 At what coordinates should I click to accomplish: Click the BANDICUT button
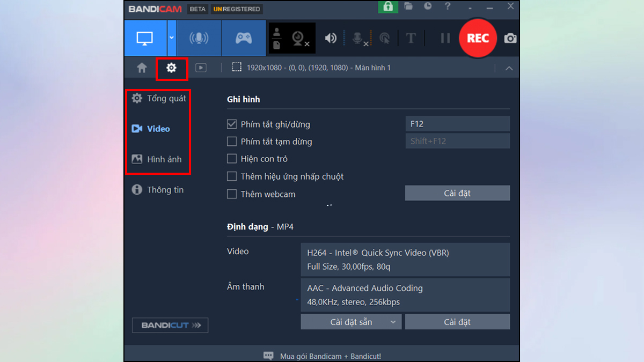pos(170,325)
